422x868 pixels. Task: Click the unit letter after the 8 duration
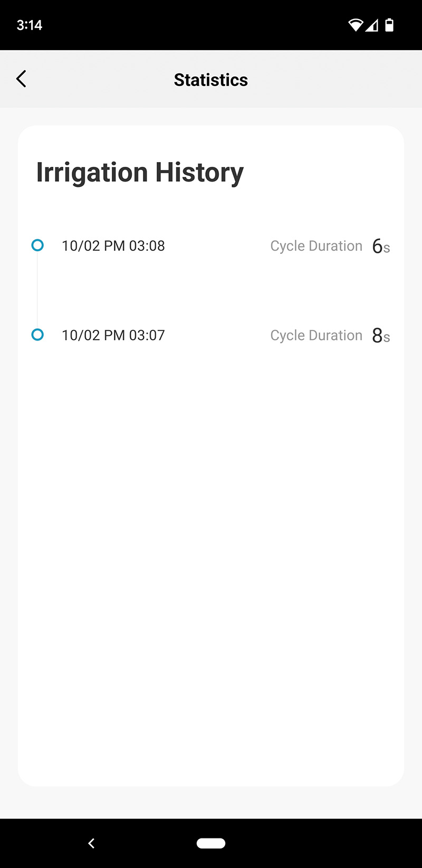(x=387, y=338)
